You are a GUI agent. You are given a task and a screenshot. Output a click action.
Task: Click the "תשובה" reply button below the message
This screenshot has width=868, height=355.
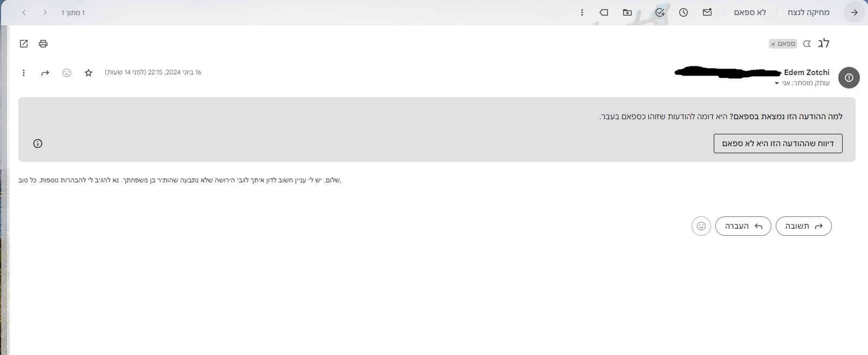pyautogui.click(x=803, y=226)
